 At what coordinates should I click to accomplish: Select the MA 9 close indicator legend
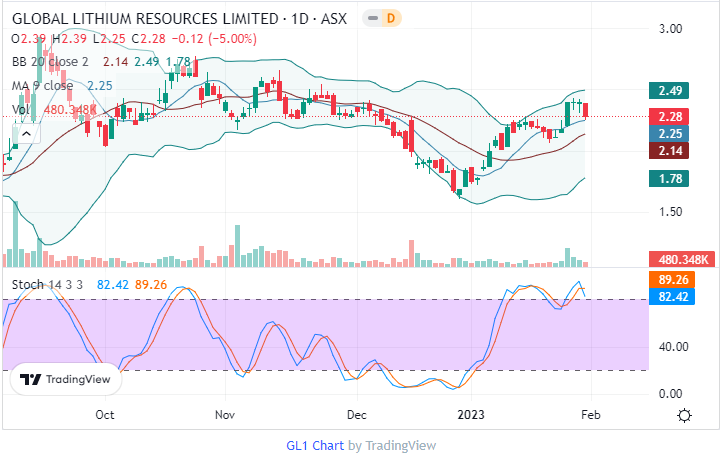(47, 86)
